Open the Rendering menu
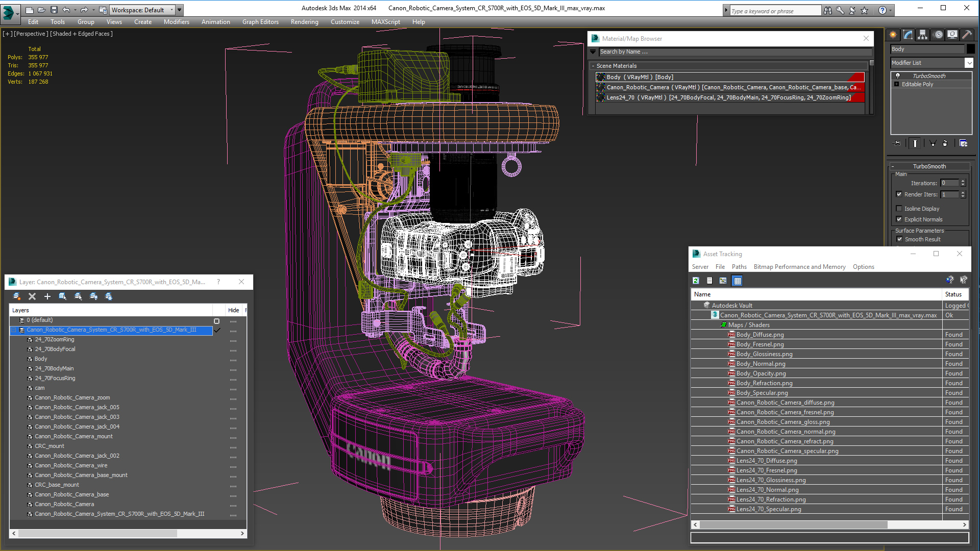980x551 pixels. coord(304,22)
